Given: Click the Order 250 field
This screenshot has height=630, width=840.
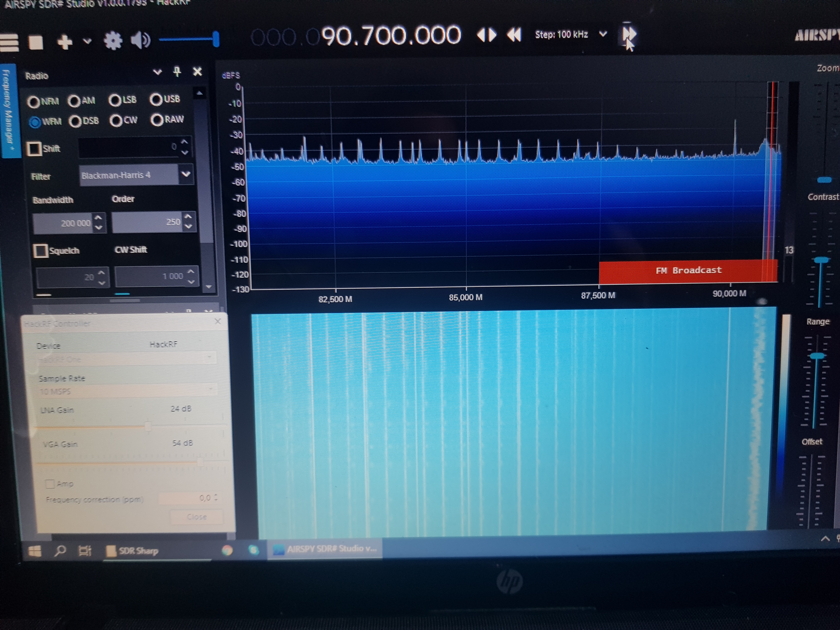Looking at the screenshot, I should pos(147,222).
